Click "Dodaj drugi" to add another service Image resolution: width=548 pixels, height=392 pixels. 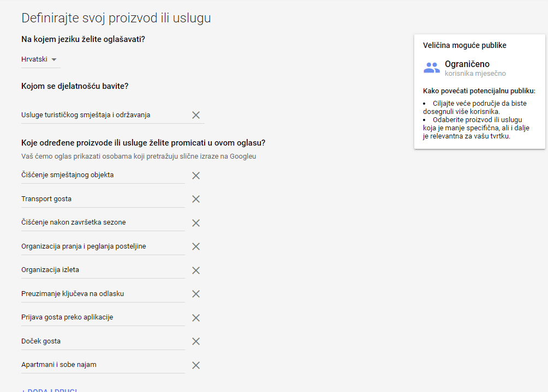pyautogui.click(x=49, y=390)
